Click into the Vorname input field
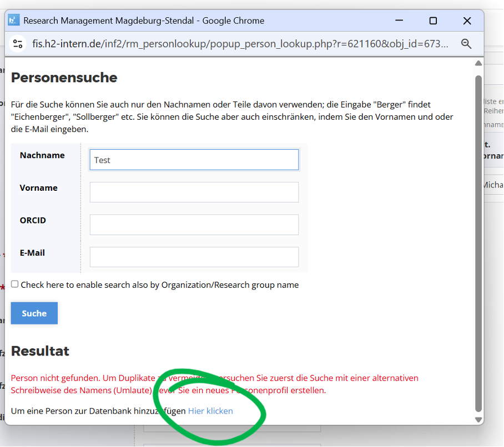Viewport: 504px width, 447px height. click(194, 192)
